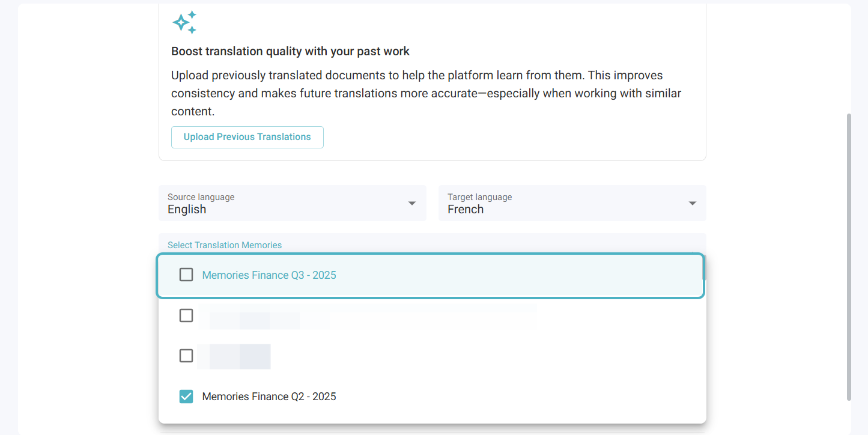
Task: Click the sparkle stars icon
Action: pos(184,22)
